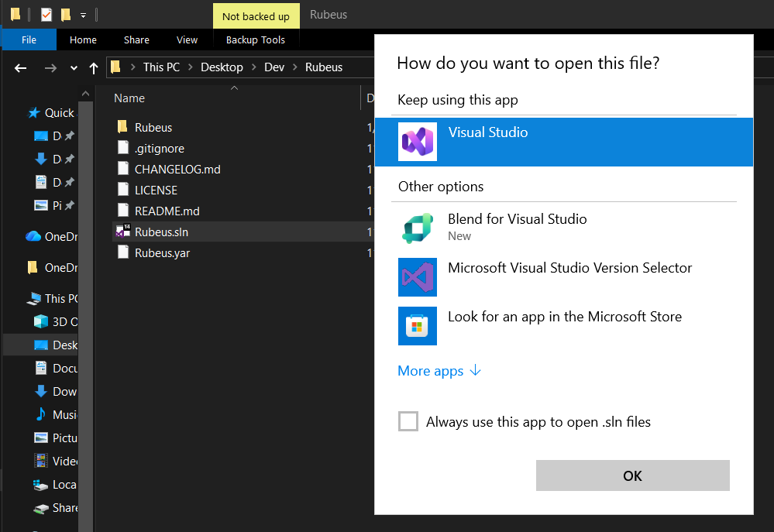Expand the address bar breadcrumb chevron after Dev
Screen dimensions: 774x532
[297, 67]
